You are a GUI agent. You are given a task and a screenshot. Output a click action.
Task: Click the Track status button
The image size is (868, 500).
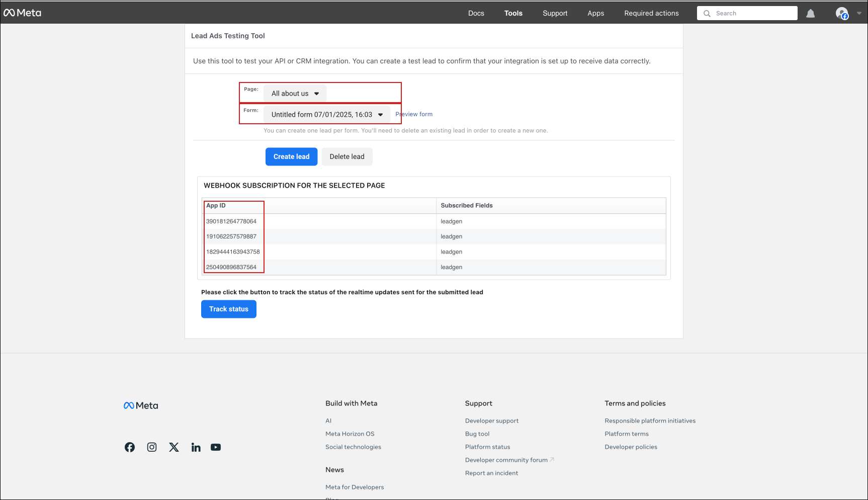click(229, 309)
